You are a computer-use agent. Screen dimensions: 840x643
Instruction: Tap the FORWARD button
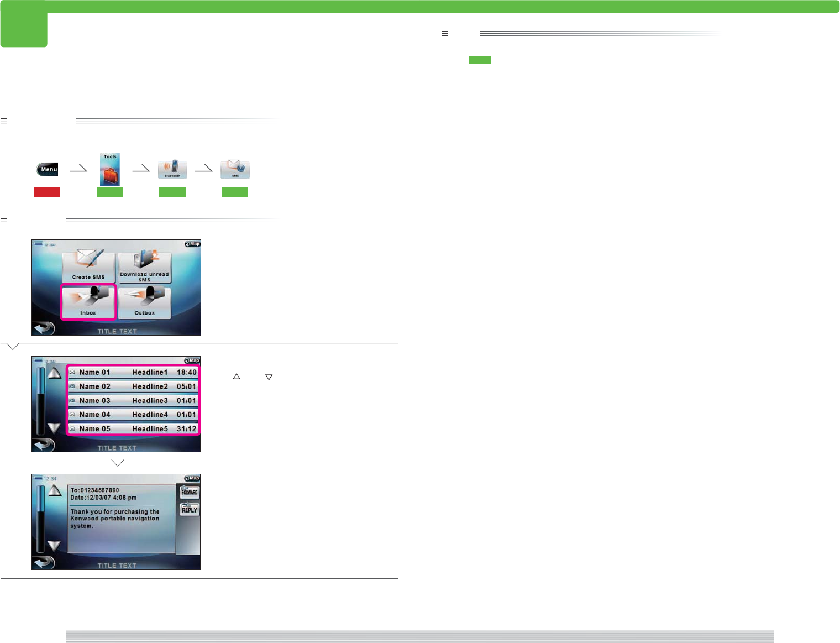point(190,492)
